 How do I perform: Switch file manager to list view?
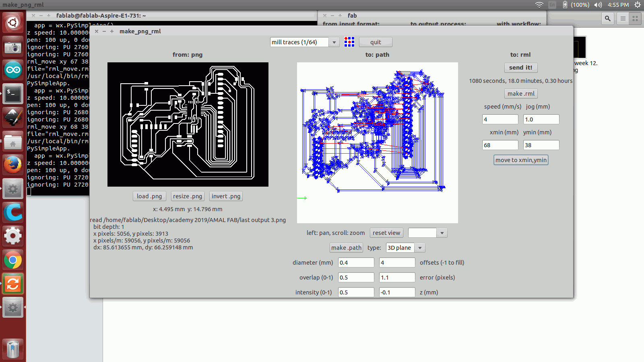[x=623, y=18]
